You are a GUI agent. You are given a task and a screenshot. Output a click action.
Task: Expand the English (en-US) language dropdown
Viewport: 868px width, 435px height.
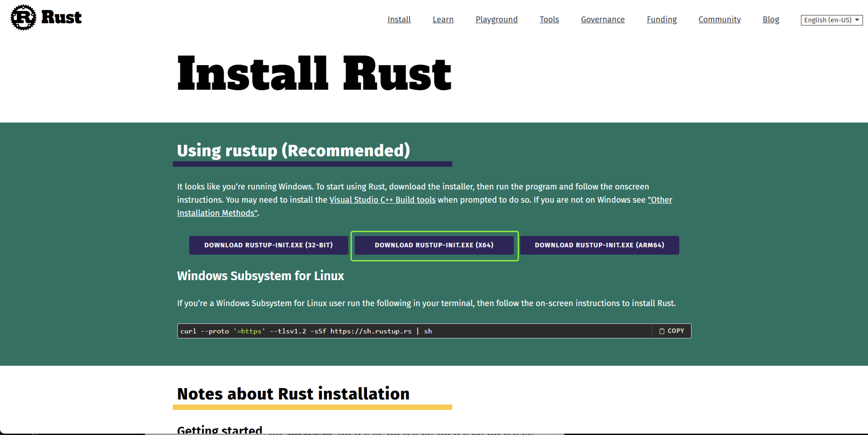click(x=831, y=20)
